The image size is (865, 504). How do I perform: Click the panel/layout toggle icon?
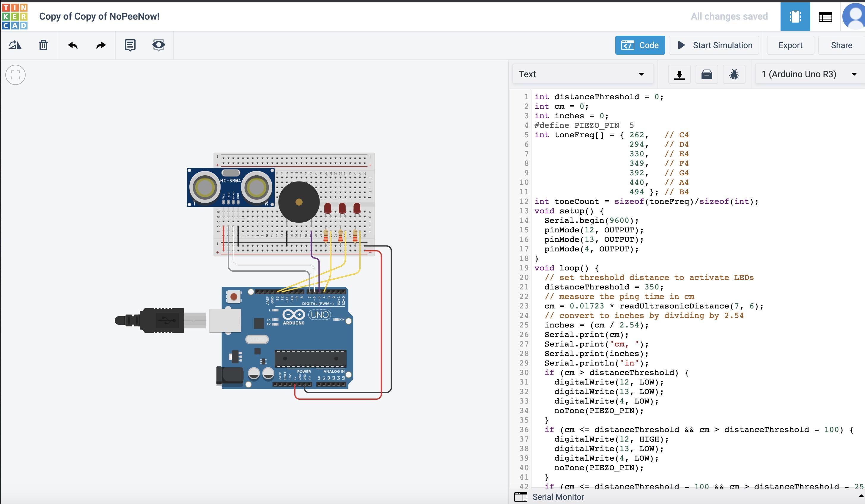point(825,16)
